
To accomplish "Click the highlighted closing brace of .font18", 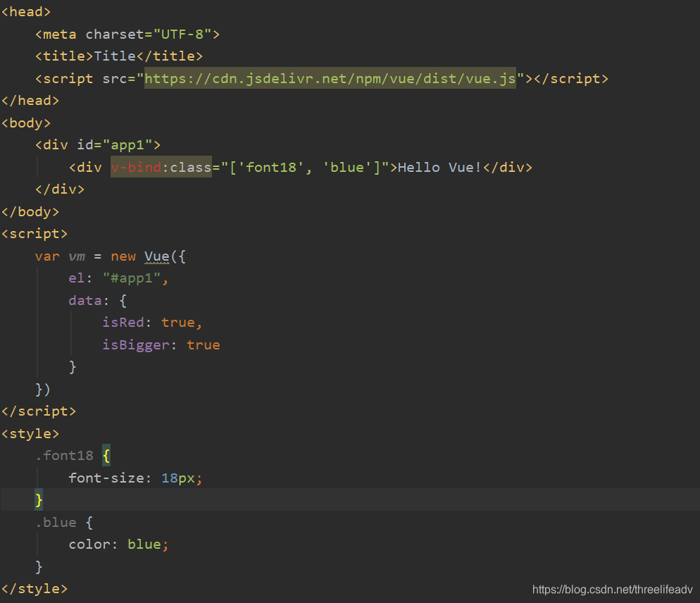I will 39,500.
